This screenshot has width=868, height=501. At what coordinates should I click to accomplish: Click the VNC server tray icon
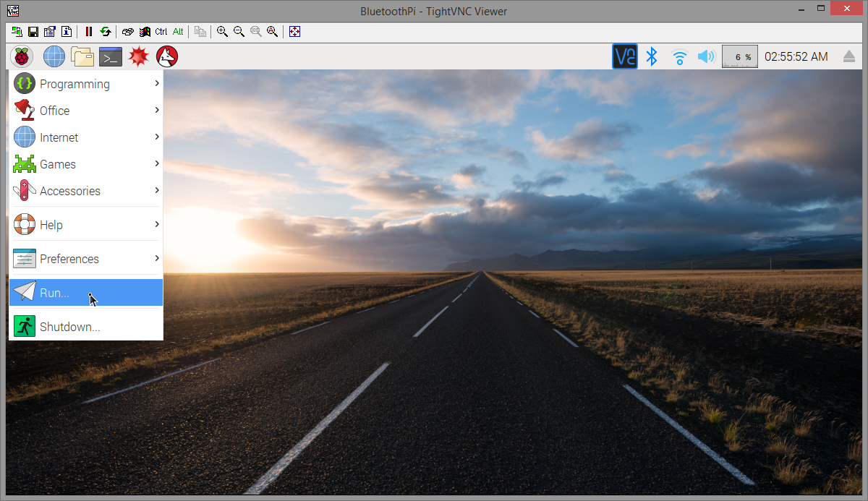pyautogui.click(x=625, y=56)
